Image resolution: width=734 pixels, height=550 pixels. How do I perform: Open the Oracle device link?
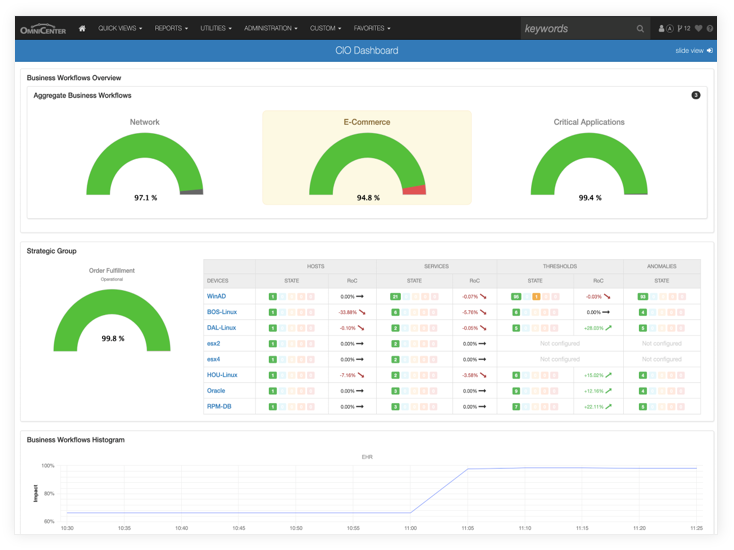(x=216, y=390)
